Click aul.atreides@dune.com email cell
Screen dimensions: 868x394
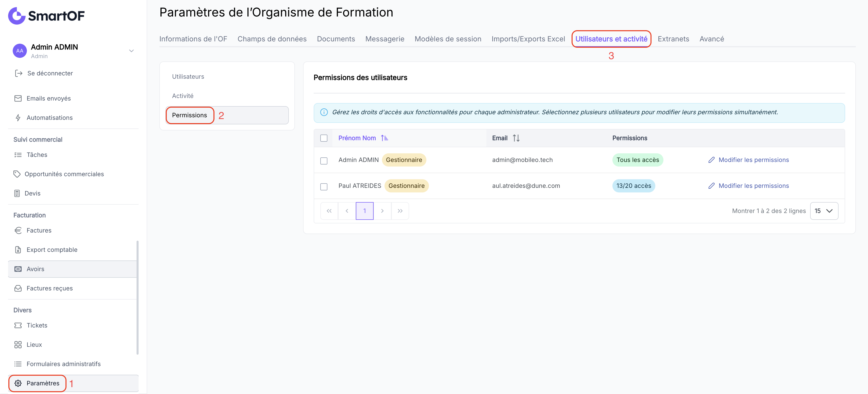(526, 186)
